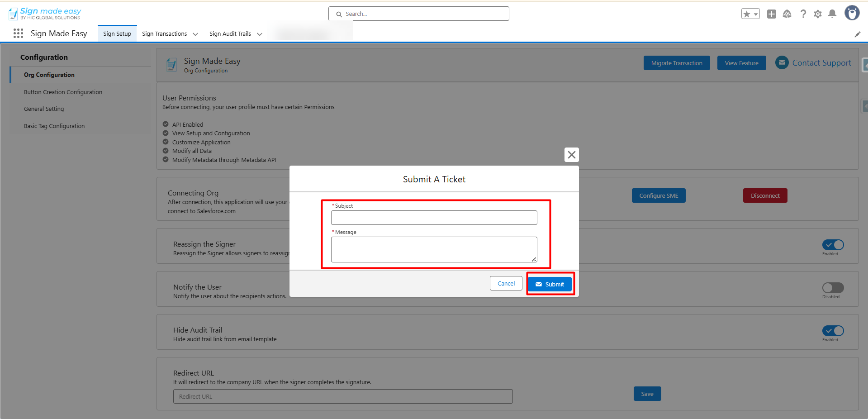868x419 pixels.
Task: Show the notifications bell
Action: [832, 14]
